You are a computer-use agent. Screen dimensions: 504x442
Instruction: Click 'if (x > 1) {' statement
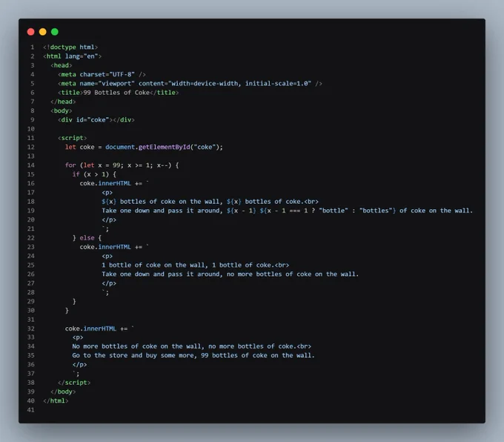point(94,174)
